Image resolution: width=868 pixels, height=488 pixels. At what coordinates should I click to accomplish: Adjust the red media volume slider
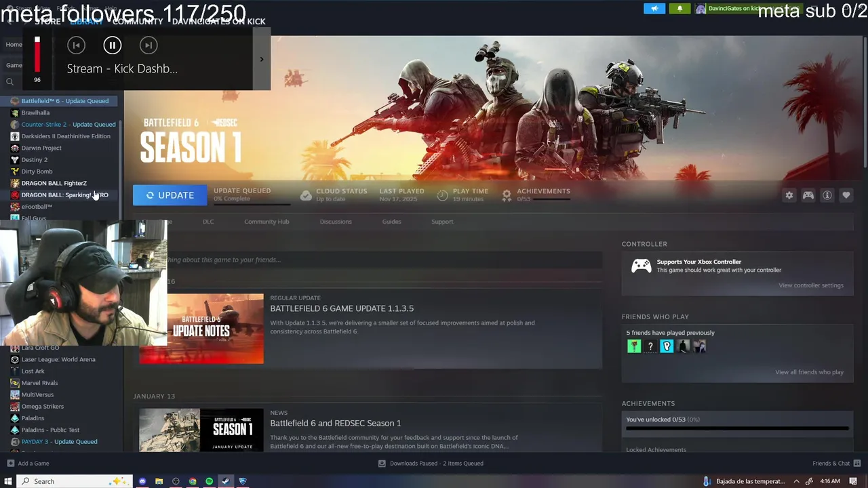tap(37, 54)
